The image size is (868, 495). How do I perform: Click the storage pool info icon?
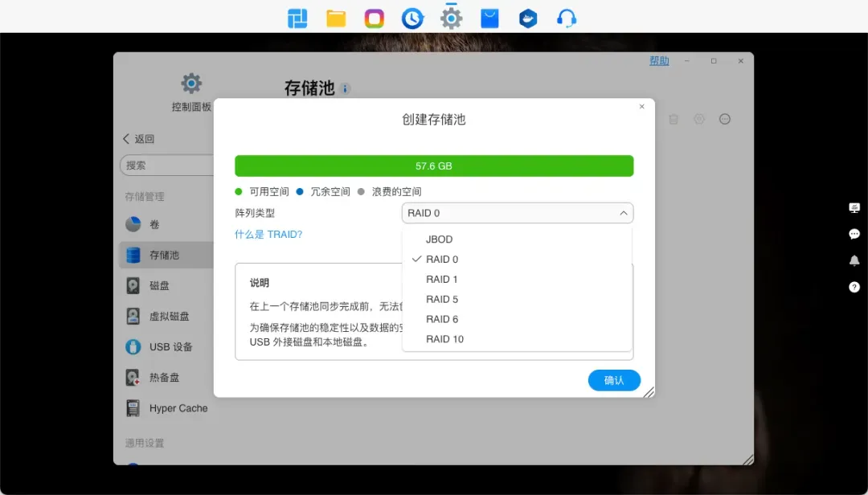coord(346,89)
